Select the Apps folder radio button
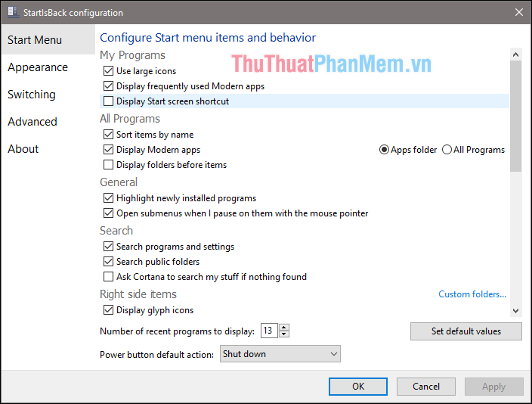Image resolution: width=532 pixels, height=404 pixels. tap(384, 150)
